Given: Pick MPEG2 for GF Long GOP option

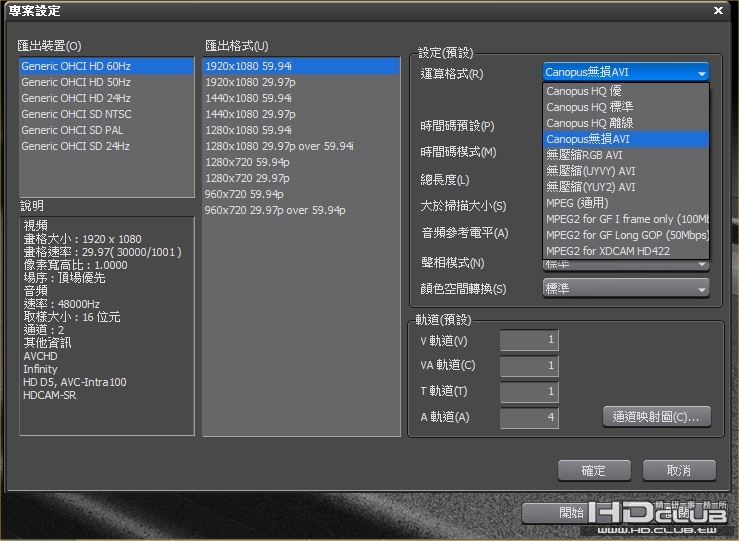Looking at the screenshot, I should pyautogui.click(x=626, y=235).
